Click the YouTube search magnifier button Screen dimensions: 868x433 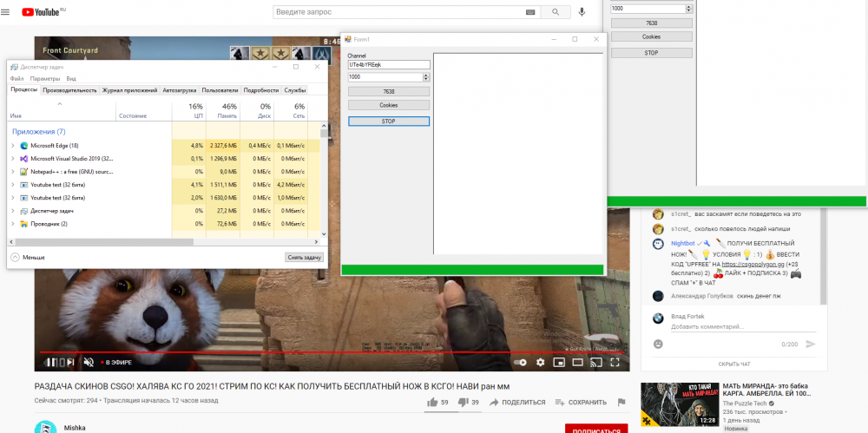(x=555, y=12)
